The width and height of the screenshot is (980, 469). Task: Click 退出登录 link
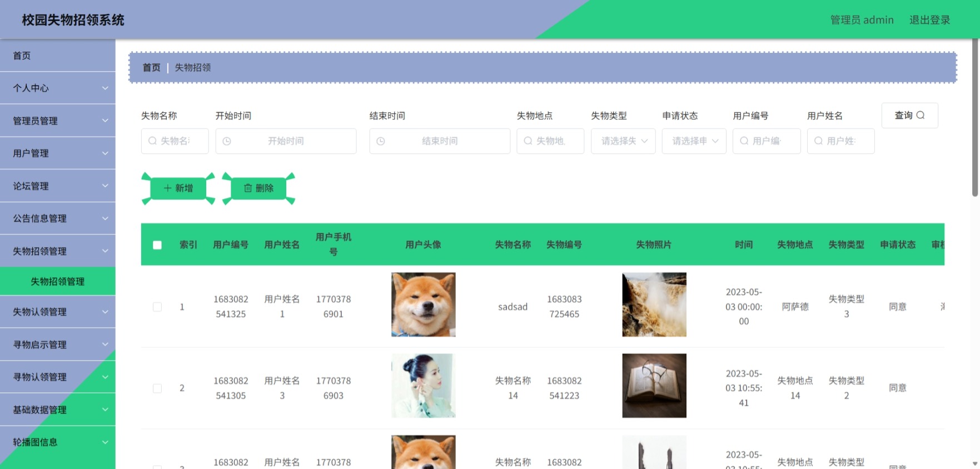tap(929, 20)
